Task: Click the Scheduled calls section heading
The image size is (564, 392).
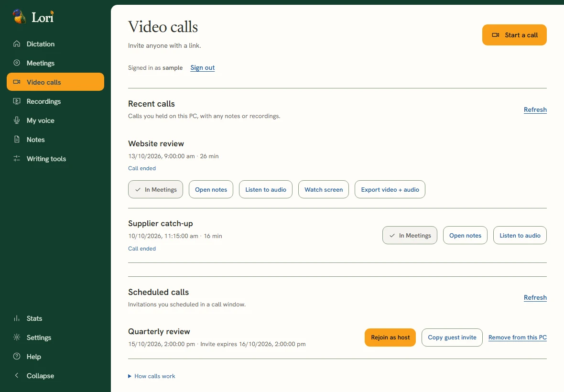Action: 158,292
